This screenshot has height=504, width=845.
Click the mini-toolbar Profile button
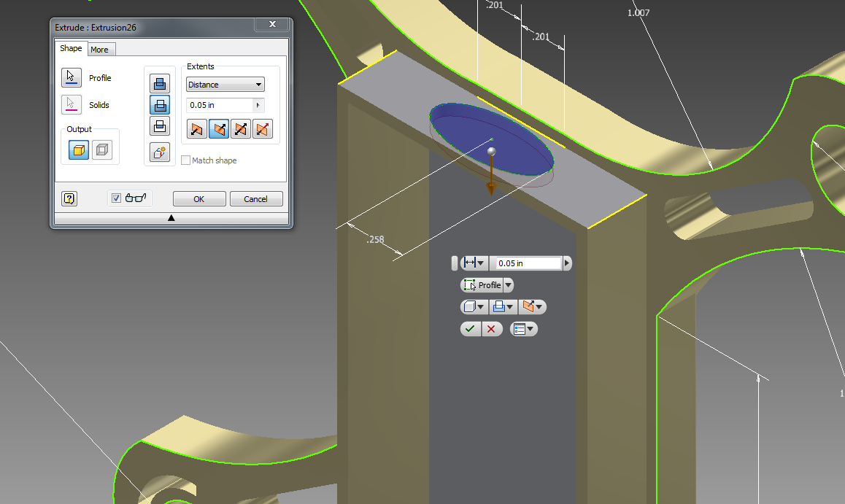click(x=482, y=285)
